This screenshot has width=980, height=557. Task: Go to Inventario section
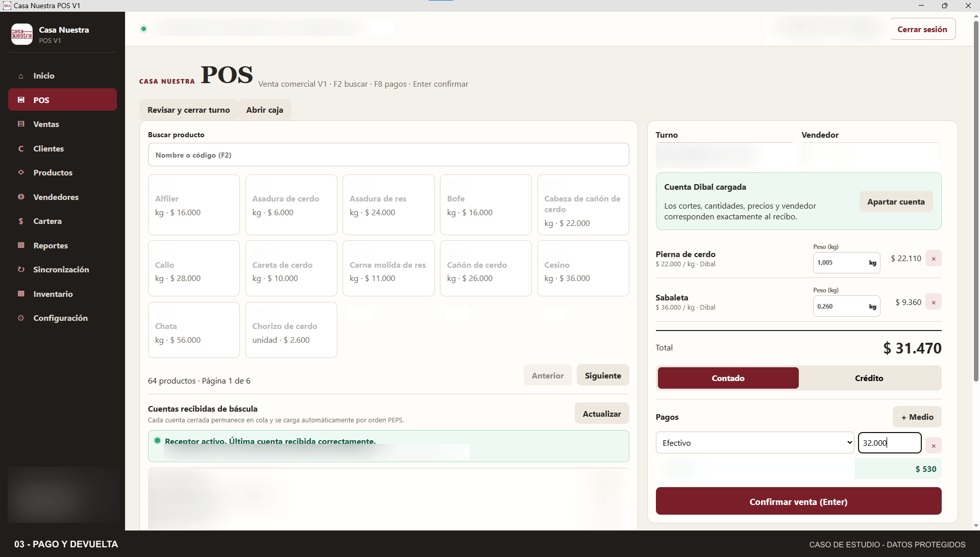[x=62, y=294]
